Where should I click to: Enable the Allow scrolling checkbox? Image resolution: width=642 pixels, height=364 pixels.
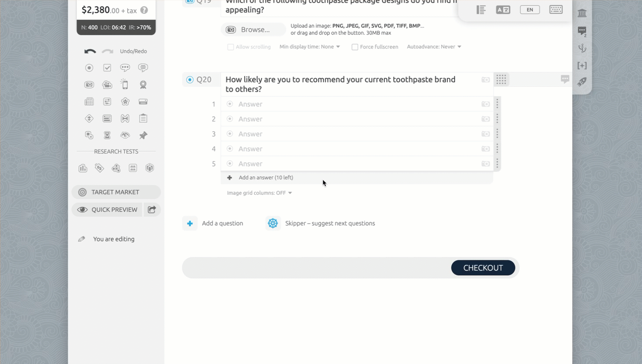pyautogui.click(x=231, y=47)
